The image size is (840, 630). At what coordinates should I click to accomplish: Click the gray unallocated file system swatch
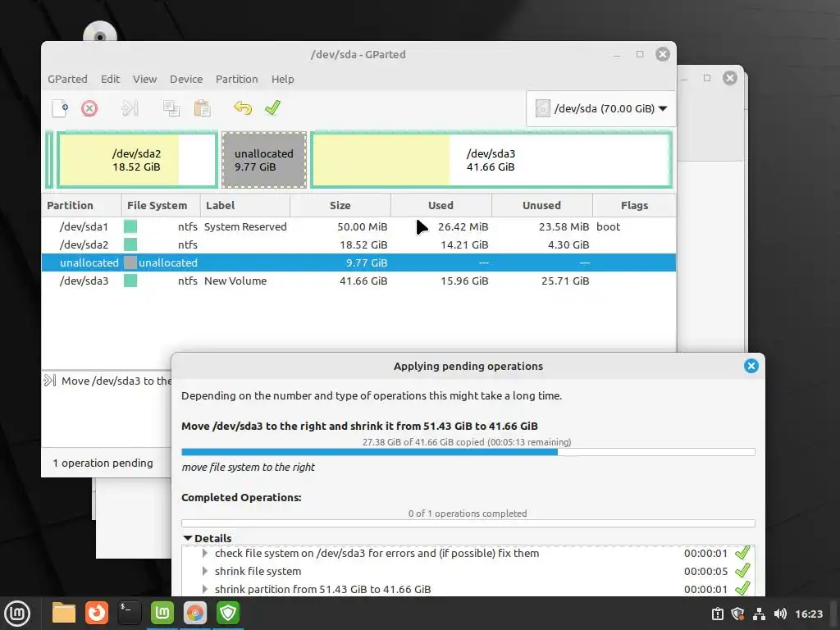point(130,262)
